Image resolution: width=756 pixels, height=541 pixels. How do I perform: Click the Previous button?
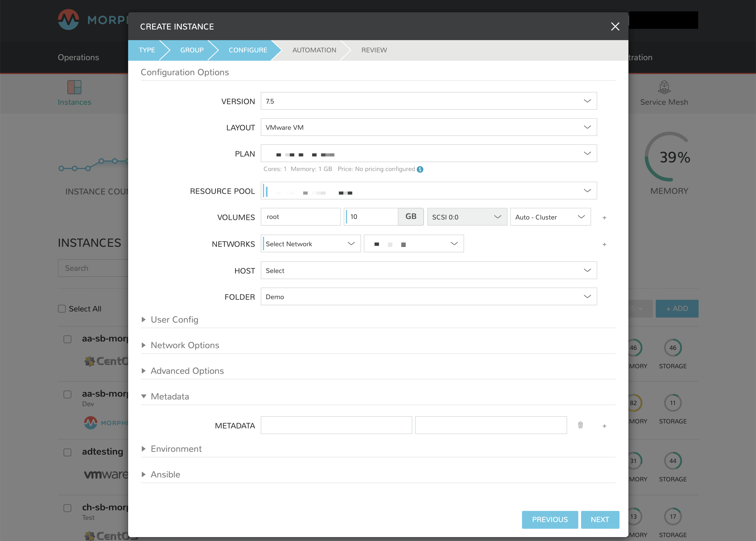coord(550,519)
